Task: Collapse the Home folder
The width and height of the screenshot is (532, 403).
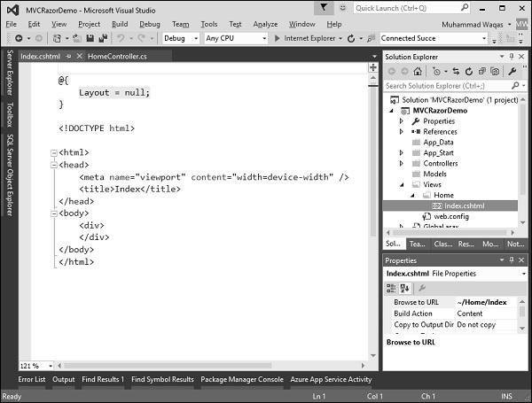Action: coord(412,195)
